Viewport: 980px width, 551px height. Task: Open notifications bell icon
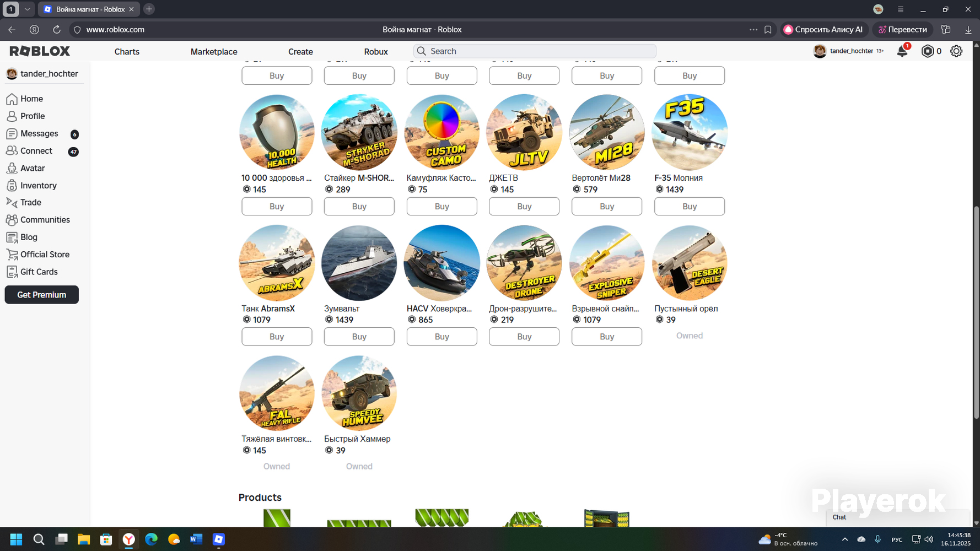[x=902, y=51]
